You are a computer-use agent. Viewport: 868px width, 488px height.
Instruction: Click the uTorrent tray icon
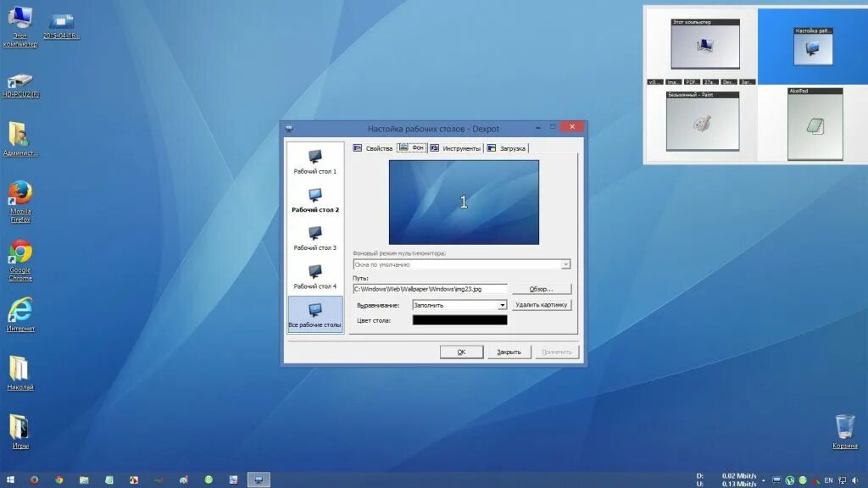pos(790,480)
